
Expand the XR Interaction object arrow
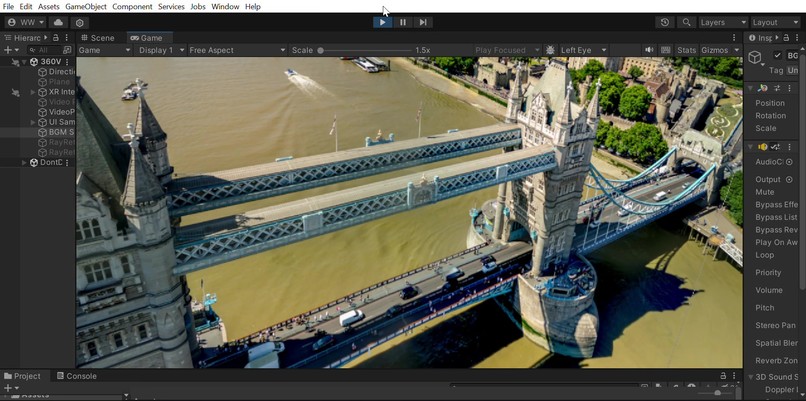tap(33, 92)
